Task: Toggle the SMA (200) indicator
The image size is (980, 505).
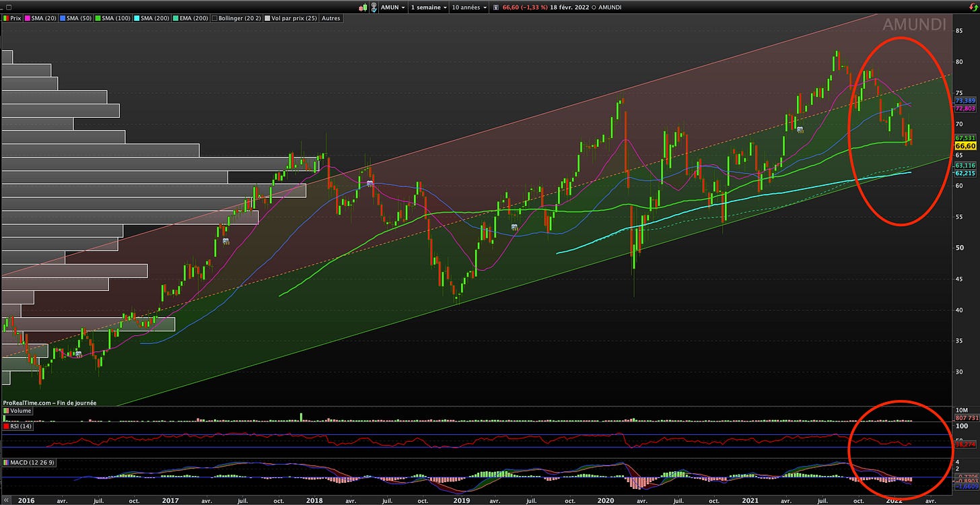Action: click(151, 18)
